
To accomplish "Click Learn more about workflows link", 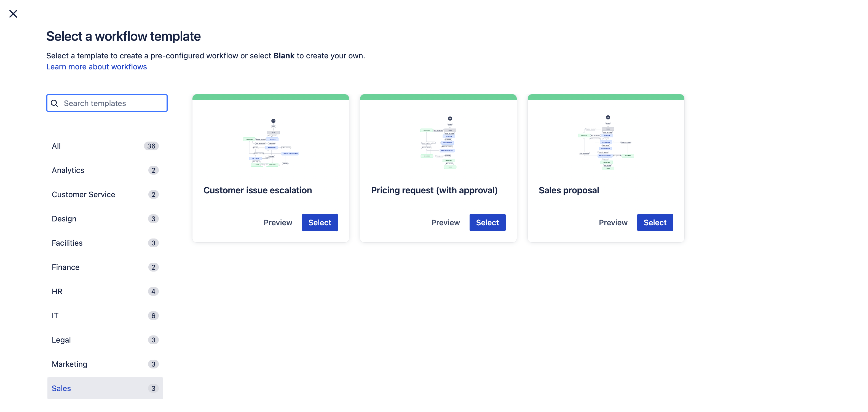I will pos(96,66).
